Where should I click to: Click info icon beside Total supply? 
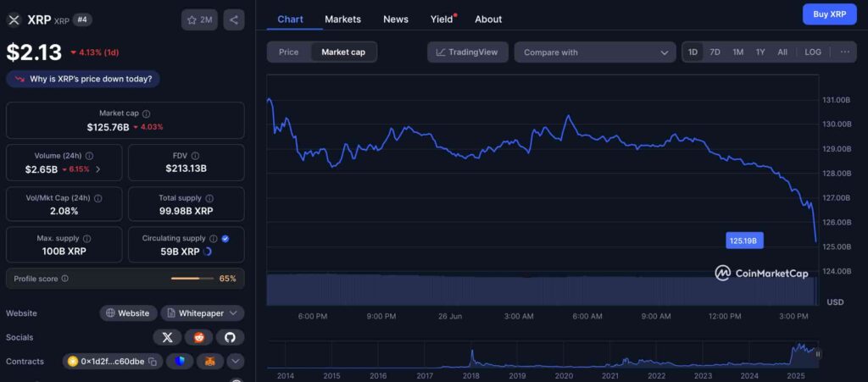tap(210, 198)
